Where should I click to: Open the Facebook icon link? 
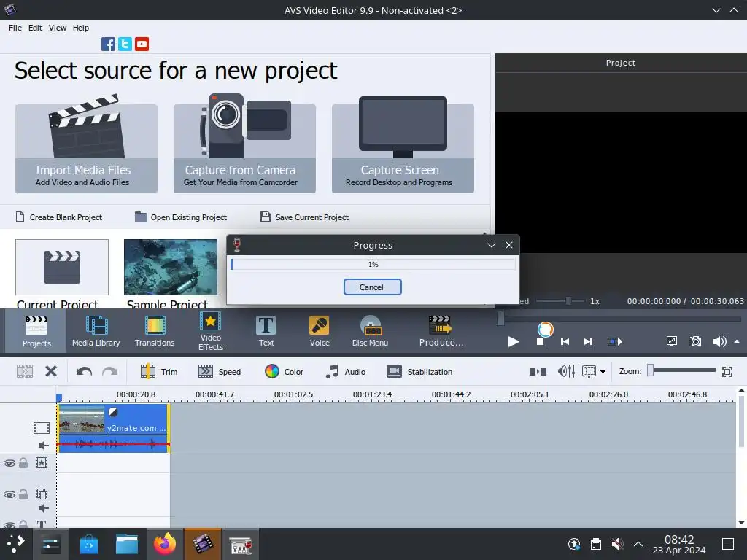click(108, 44)
